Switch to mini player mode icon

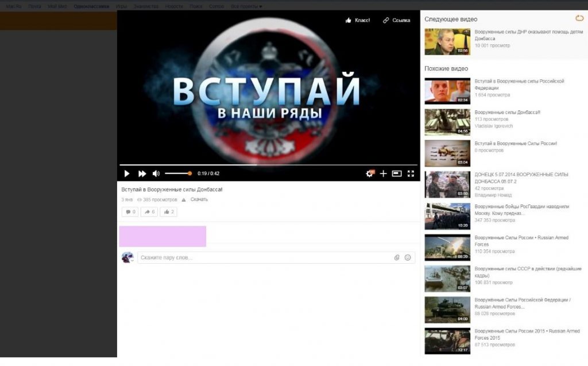tap(397, 174)
